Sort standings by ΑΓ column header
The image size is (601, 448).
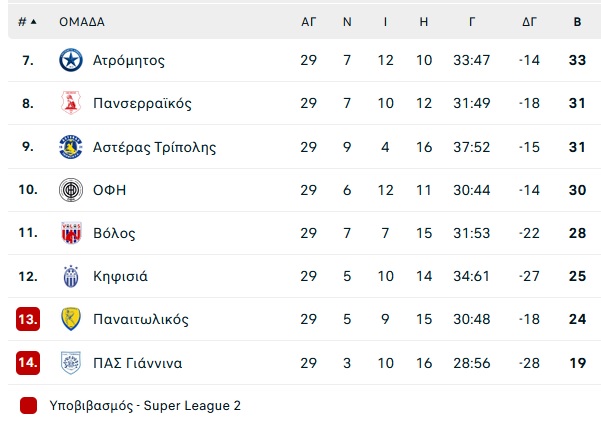pos(309,22)
